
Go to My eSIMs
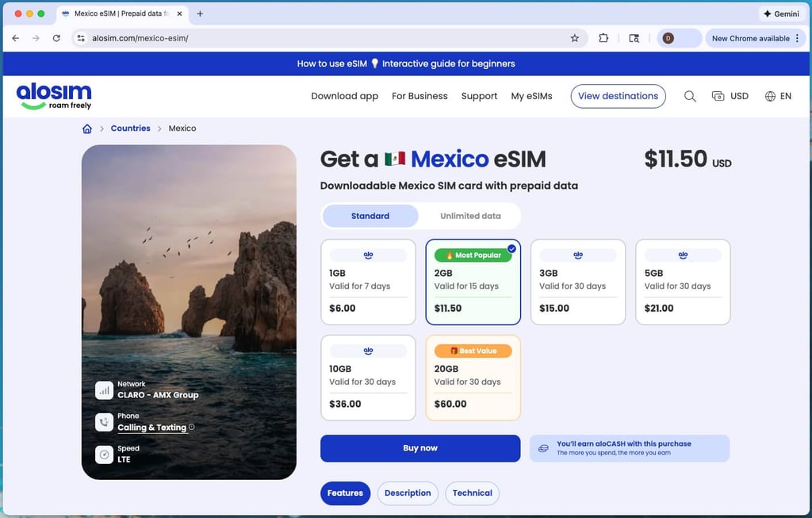pos(531,96)
